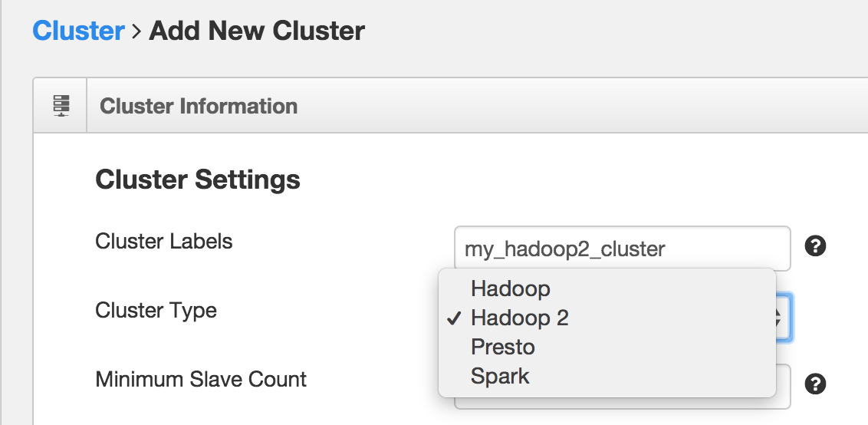
Task: Focus the Cluster Labels text field
Action: [622, 249]
